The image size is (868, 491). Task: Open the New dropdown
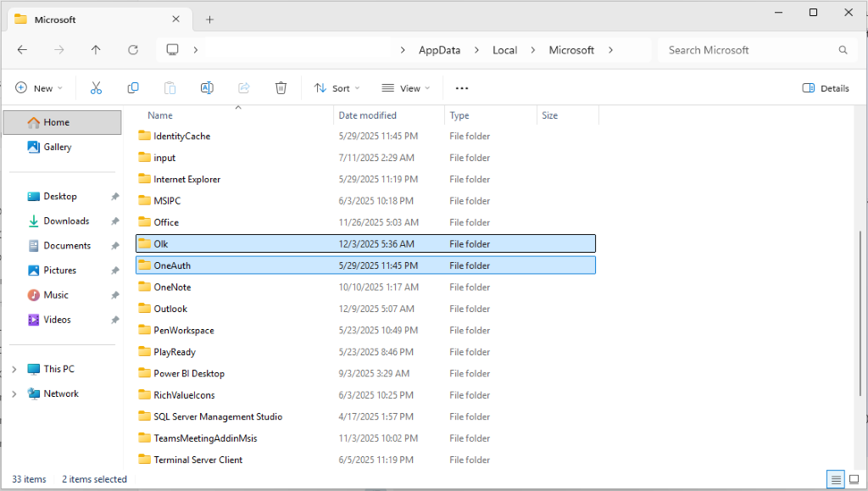[x=39, y=88]
